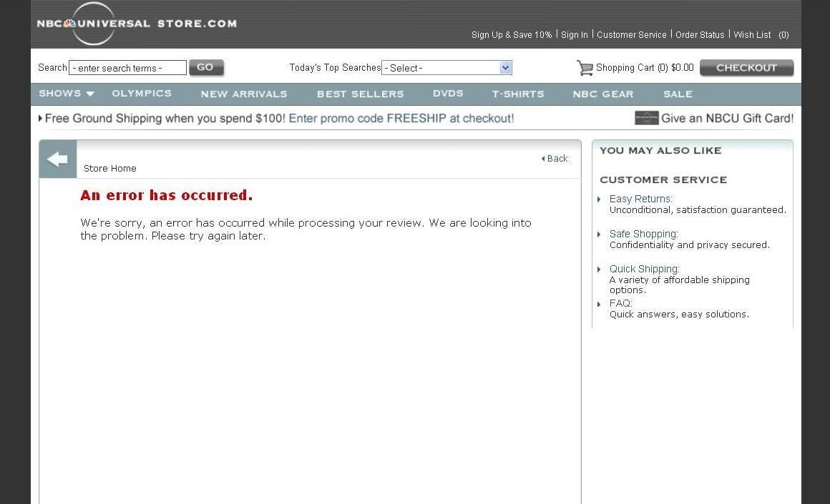Click the small Back link
Image resolution: width=830 pixels, height=504 pixels.
[x=555, y=158]
